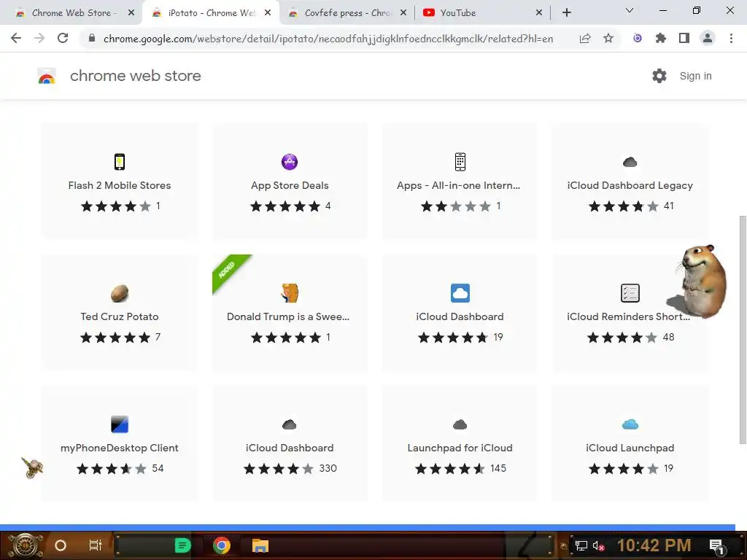Screen dimensions: 747x560
Task: Click the iCloud Reminders Shortcut checklist icon
Action: 630,293
